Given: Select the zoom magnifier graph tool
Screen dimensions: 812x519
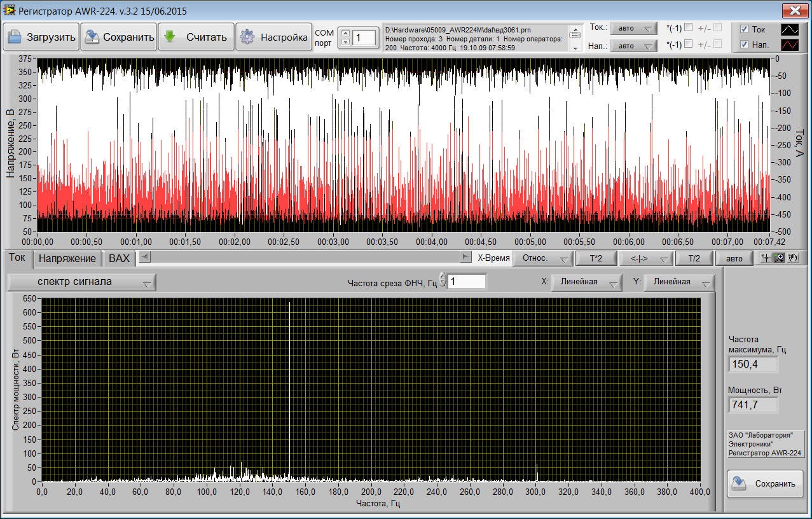Looking at the screenshot, I should click(778, 258).
